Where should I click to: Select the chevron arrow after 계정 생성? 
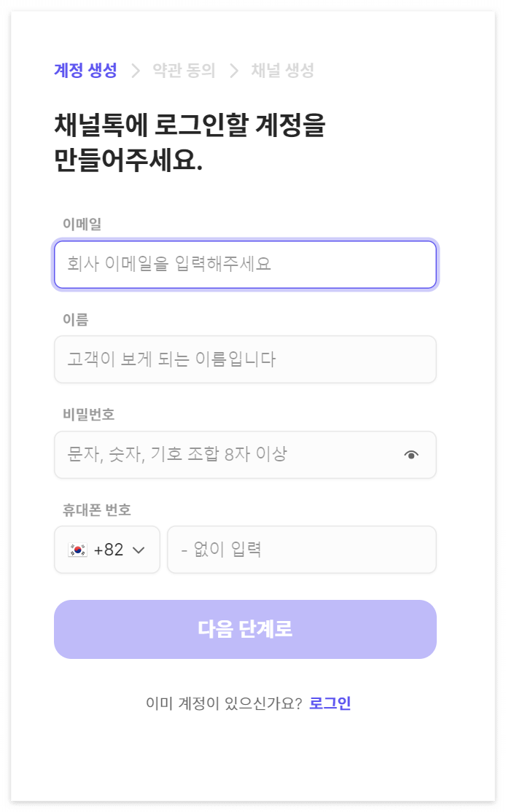136,71
